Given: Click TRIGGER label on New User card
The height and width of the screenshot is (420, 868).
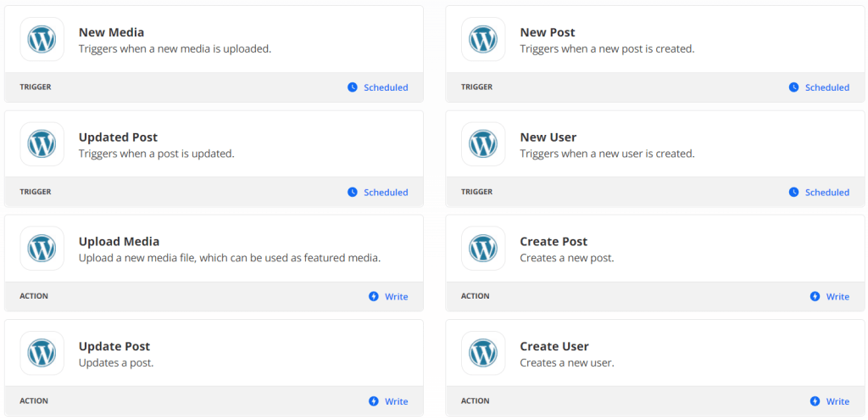Looking at the screenshot, I should point(476,192).
